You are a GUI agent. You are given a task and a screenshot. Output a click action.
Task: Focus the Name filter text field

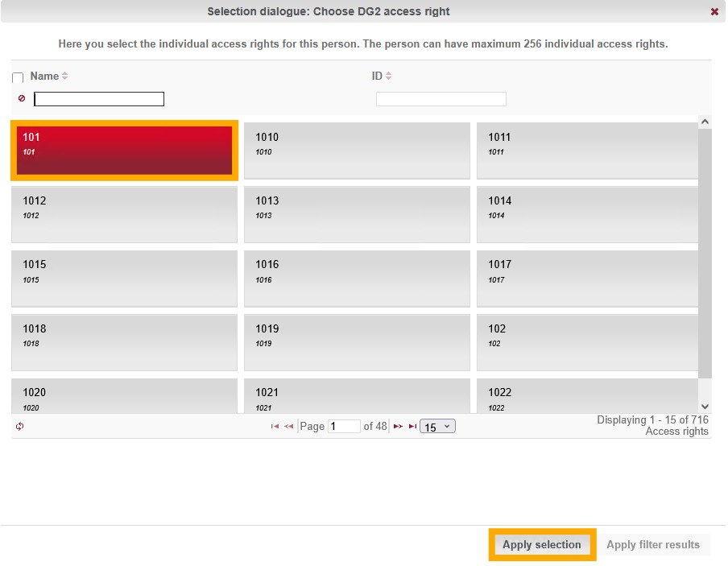click(x=99, y=99)
